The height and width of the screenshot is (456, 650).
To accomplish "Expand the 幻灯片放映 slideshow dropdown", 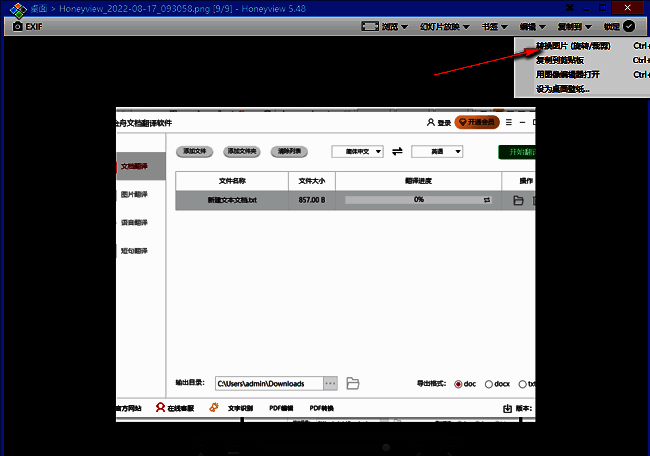I will click(x=446, y=27).
